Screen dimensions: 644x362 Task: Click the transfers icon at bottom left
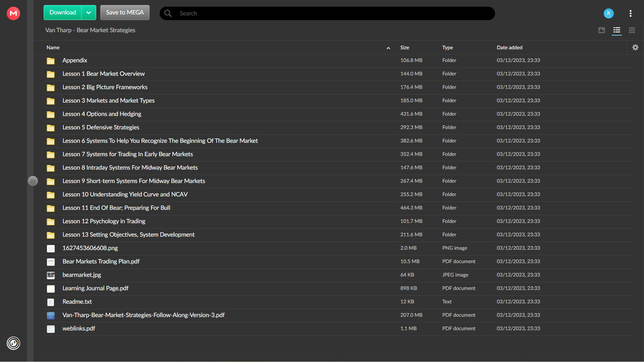13,343
